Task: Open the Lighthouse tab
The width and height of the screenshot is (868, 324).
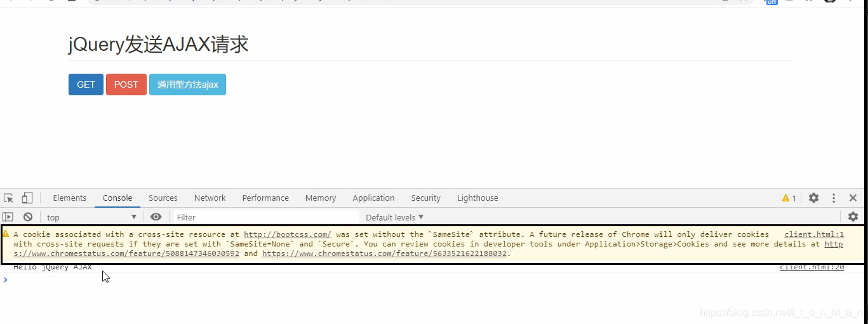Action: [477, 198]
